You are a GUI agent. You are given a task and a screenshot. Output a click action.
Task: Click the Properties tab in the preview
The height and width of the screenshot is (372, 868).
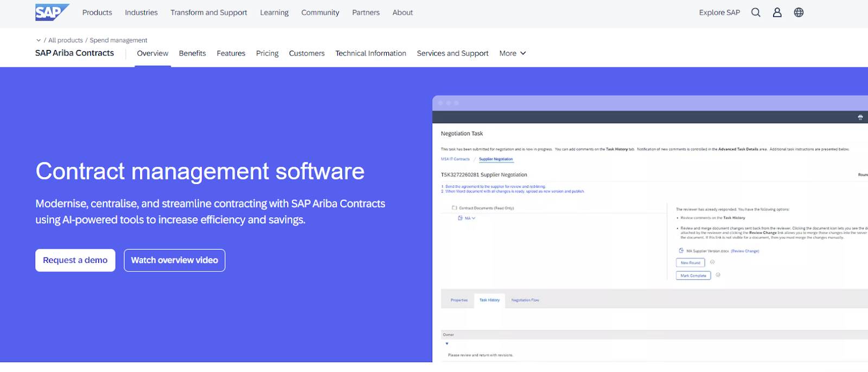(459, 300)
